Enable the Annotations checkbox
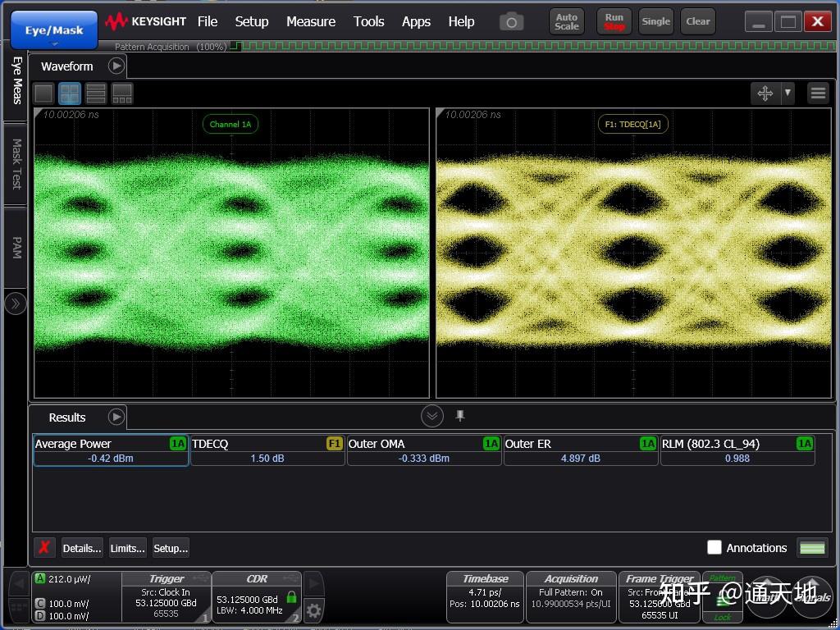 [x=714, y=547]
